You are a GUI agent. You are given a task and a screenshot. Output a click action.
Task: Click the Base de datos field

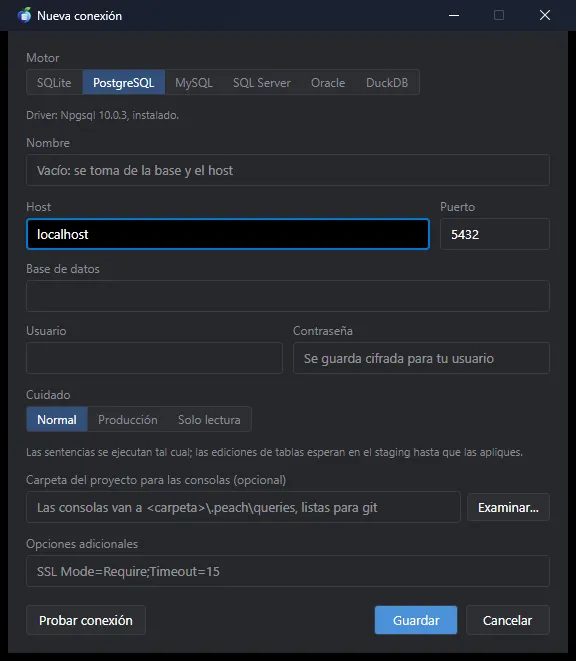pos(288,296)
